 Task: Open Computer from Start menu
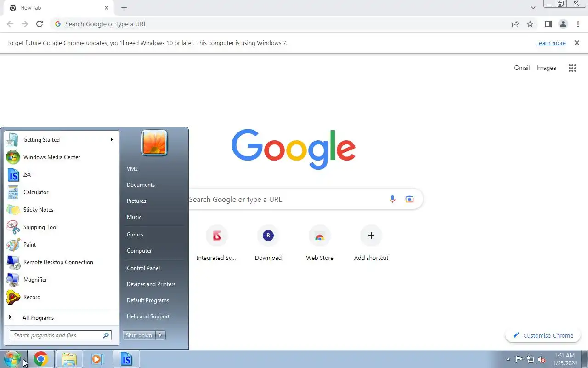coord(139,251)
